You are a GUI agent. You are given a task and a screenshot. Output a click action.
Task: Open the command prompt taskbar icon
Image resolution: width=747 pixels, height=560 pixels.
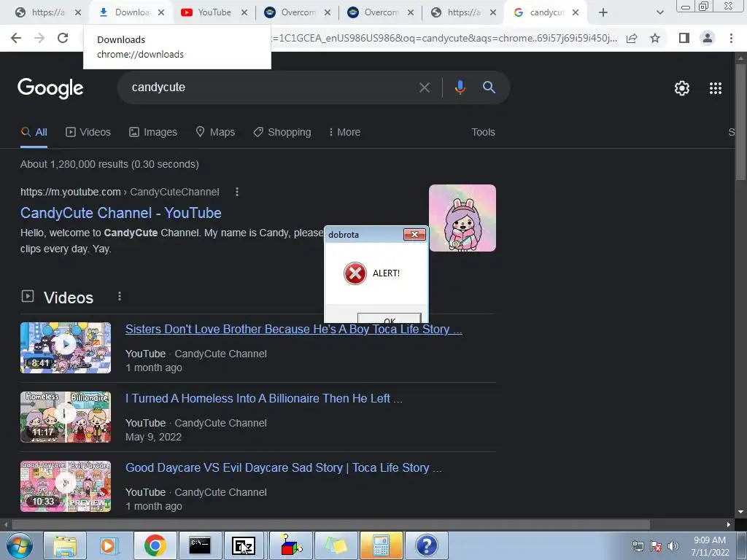tap(200, 545)
